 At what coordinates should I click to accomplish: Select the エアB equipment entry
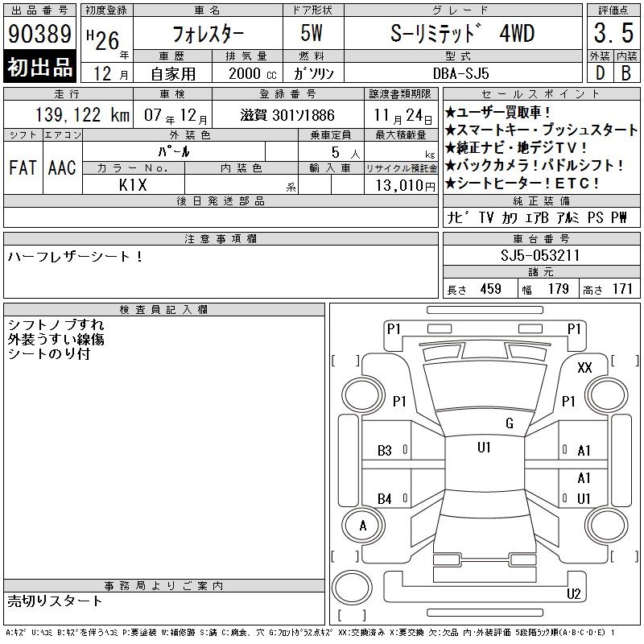(535, 217)
